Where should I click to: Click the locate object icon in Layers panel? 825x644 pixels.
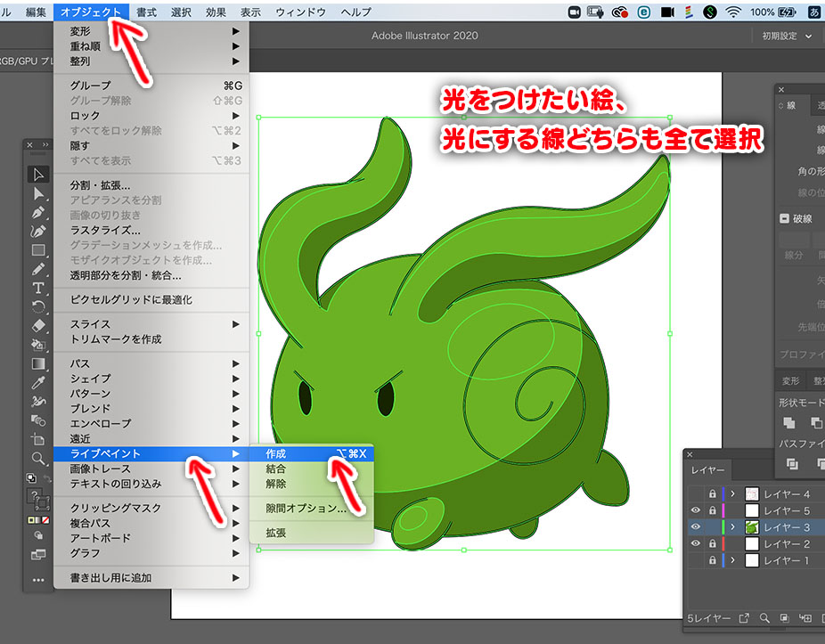click(764, 617)
